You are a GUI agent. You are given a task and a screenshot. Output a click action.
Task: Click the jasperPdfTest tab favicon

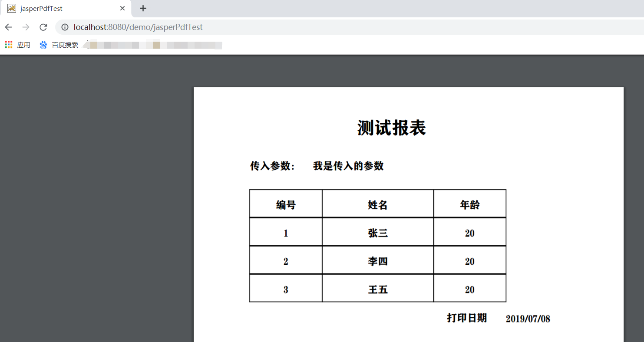tap(12, 8)
